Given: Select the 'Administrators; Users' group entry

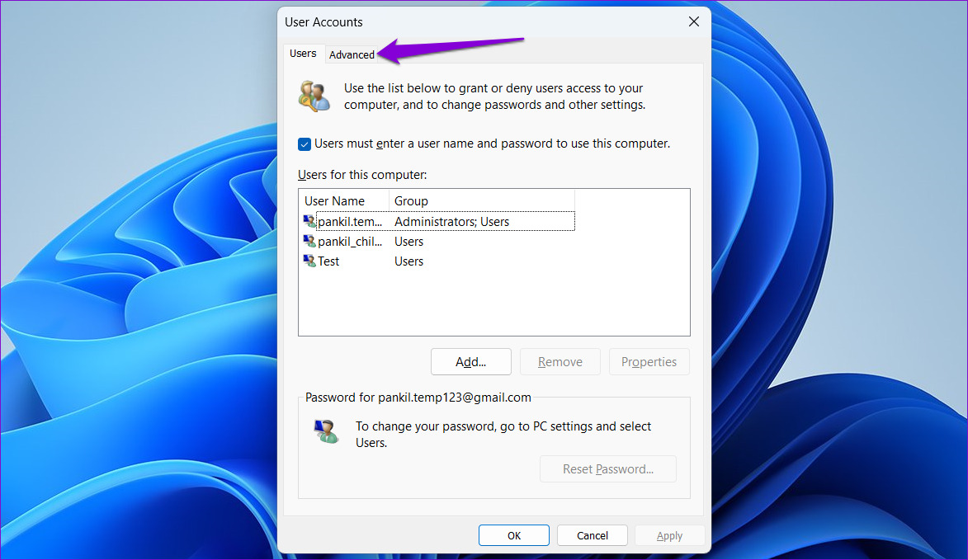Looking at the screenshot, I should point(451,221).
